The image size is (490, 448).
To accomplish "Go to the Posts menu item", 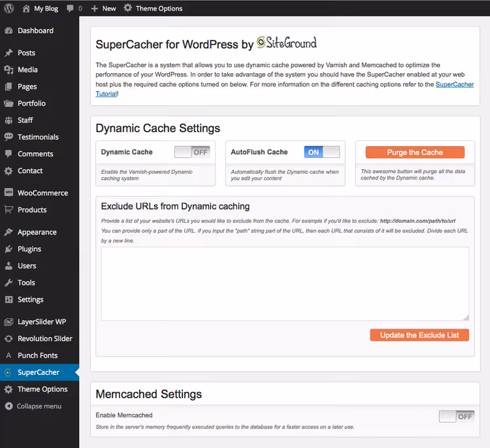I will tap(39, 53).
